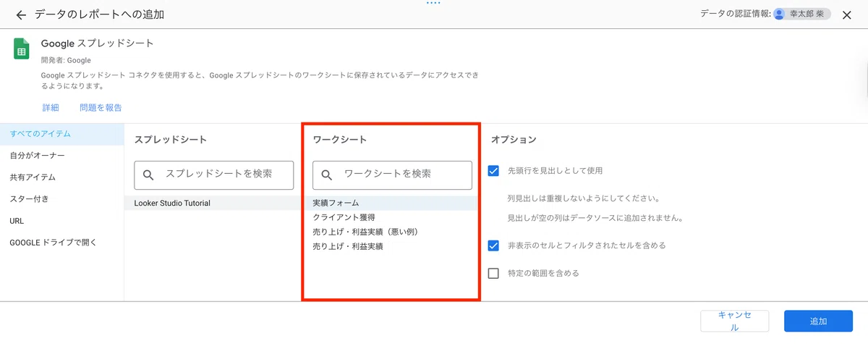This screenshot has width=868, height=344.
Task: Go back using the arrow icon
Action: point(21,14)
